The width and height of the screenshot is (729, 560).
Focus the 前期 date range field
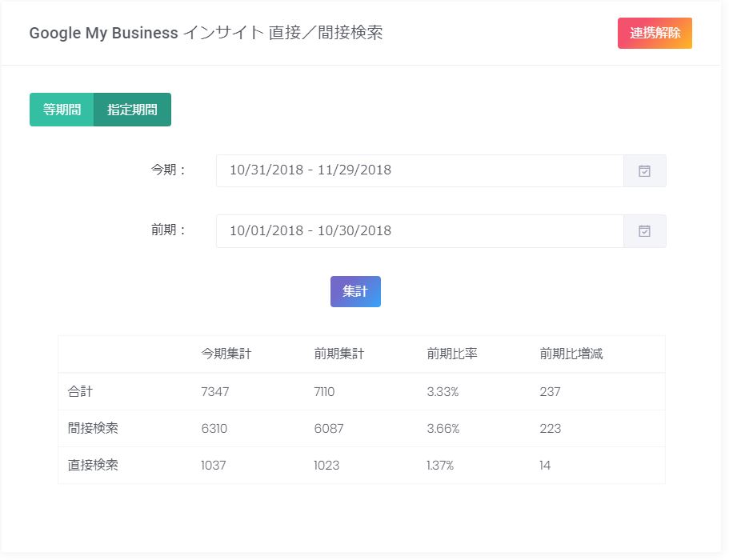(420, 231)
